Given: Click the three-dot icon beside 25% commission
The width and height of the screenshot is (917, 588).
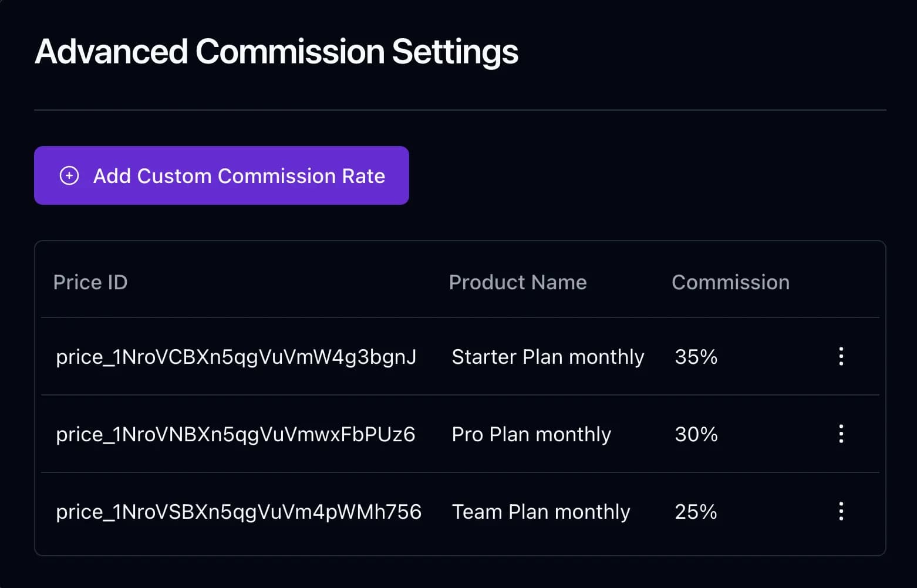Looking at the screenshot, I should pyautogui.click(x=841, y=511).
